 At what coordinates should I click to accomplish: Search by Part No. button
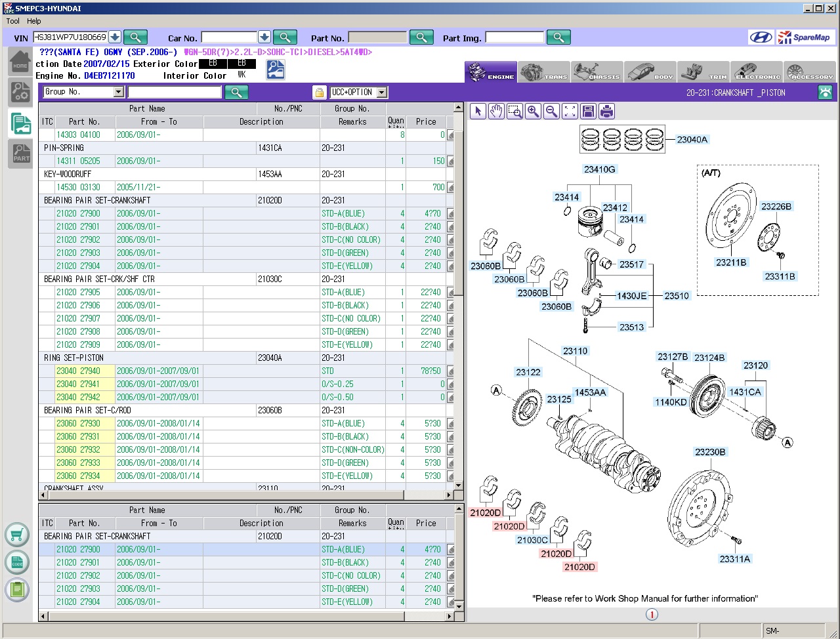pyautogui.click(x=421, y=37)
